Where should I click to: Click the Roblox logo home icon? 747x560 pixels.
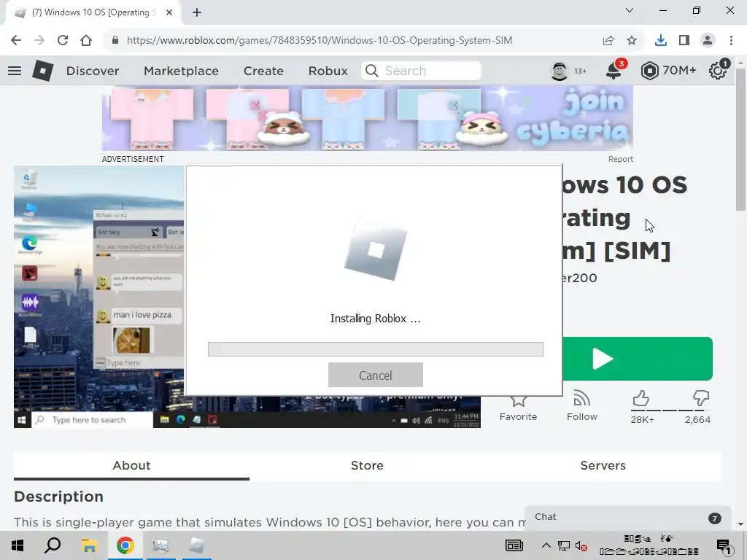(42, 71)
